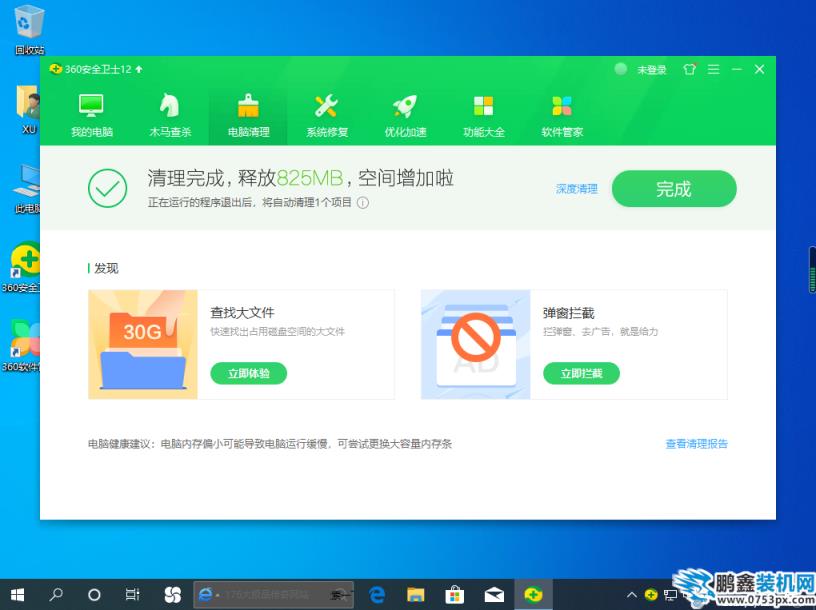Screen dimensions: 816x610
Task: Open 软件管家 tab
Action: [x=562, y=116]
